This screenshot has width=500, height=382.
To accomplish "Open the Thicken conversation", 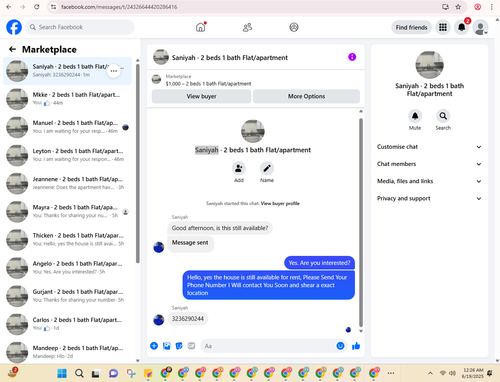I will click(x=67, y=239).
